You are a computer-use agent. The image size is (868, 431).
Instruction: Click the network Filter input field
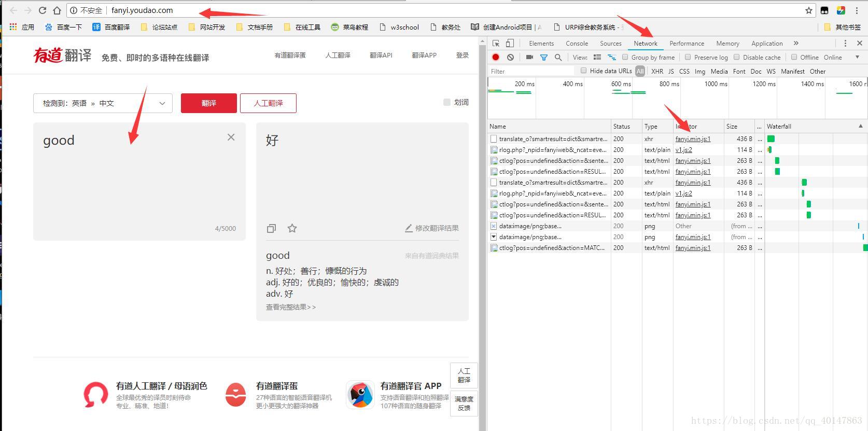[531, 71]
